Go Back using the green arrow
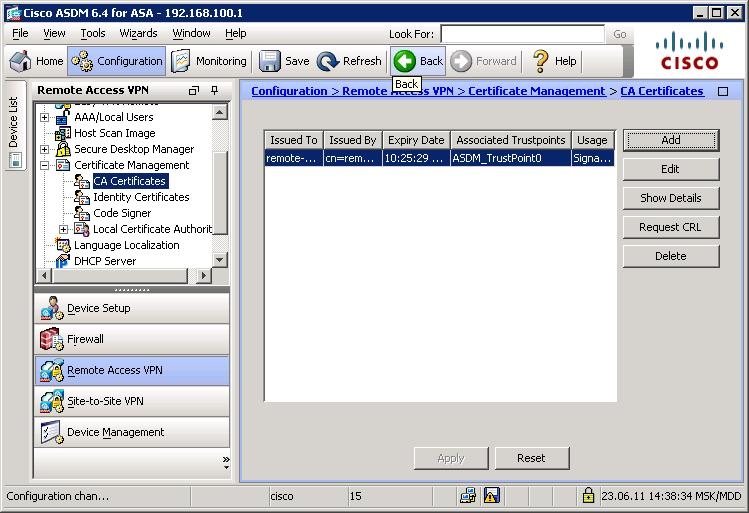 click(x=418, y=61)
